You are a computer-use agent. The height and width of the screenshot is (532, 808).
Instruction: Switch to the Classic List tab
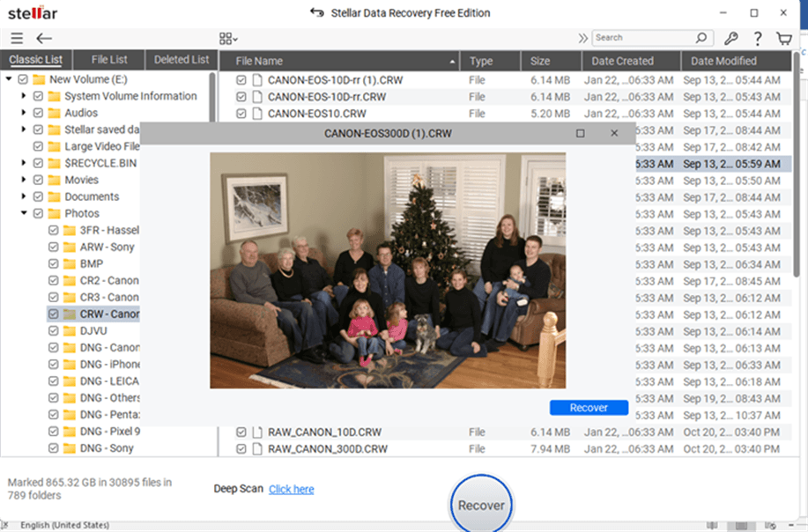[36, 60]
